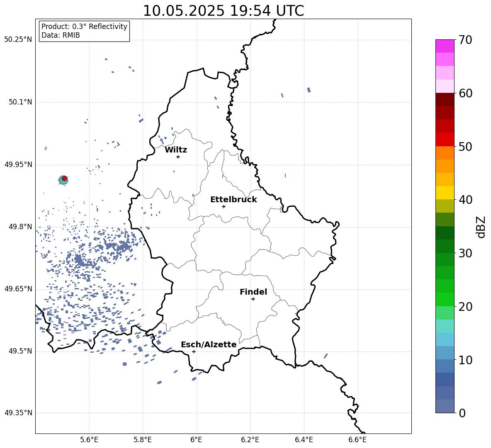491x448 pixels.
Task: Select the Wiltz city label
Action: point(176,150)
